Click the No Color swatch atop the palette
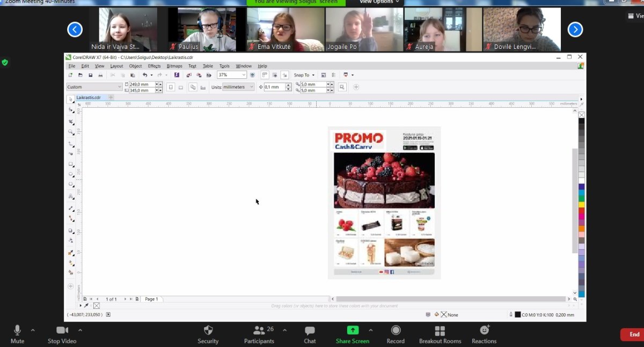This screenshot has width=644, height=347. (582, 115)
